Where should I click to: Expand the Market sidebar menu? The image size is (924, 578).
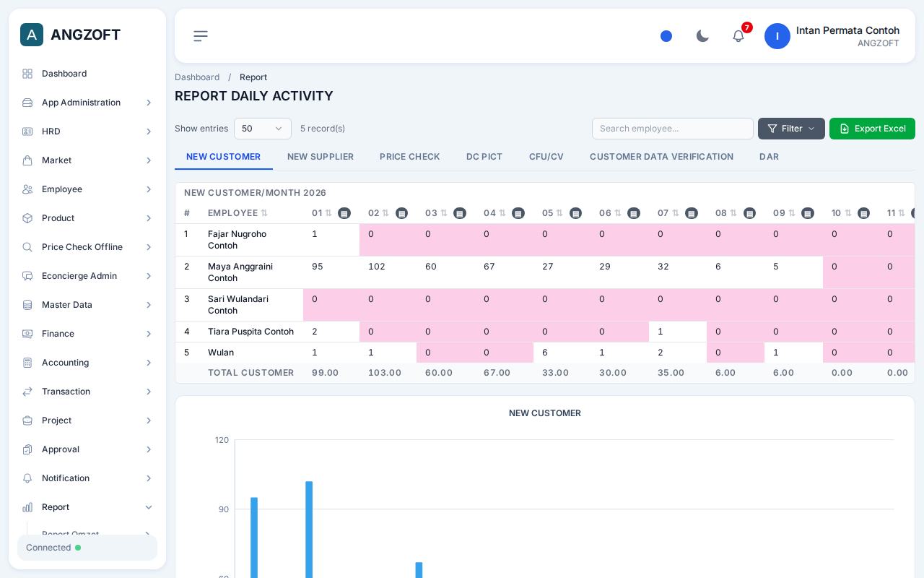point(87,160)
